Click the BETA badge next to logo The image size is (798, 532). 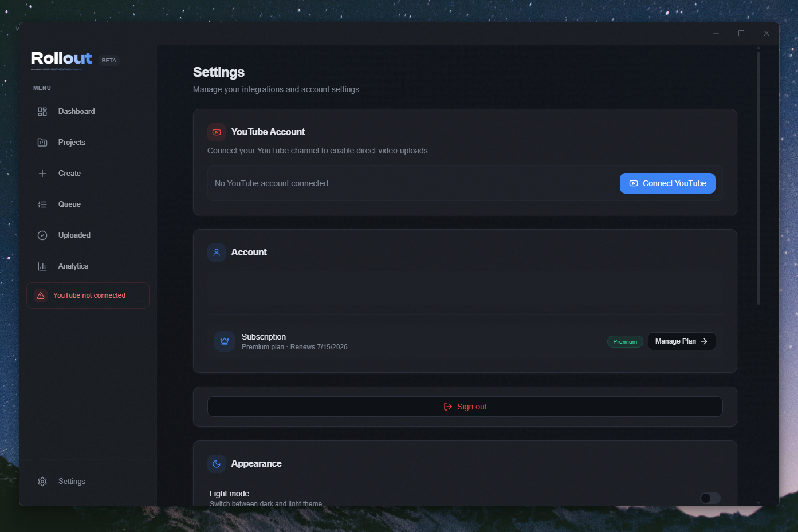tap(109, 61)
